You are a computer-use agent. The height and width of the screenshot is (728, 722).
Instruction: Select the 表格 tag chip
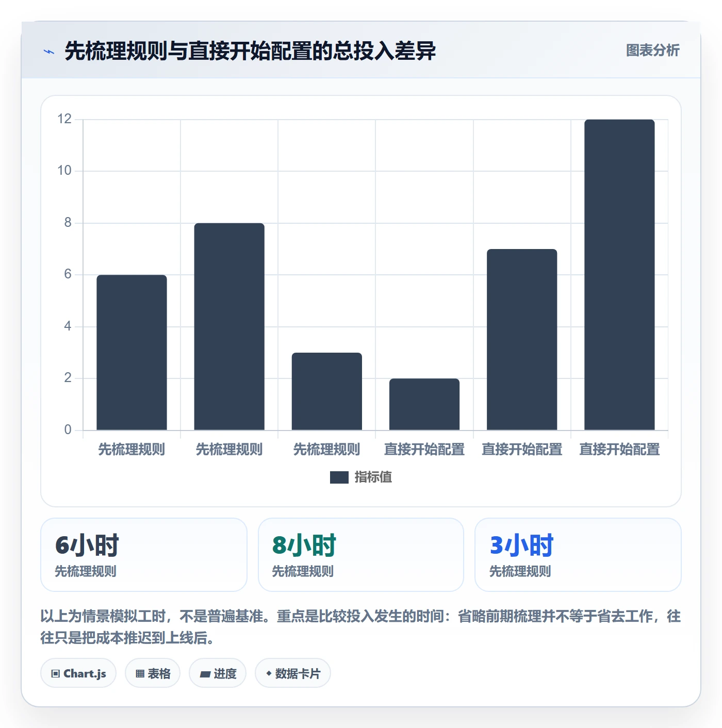(153, 673)
